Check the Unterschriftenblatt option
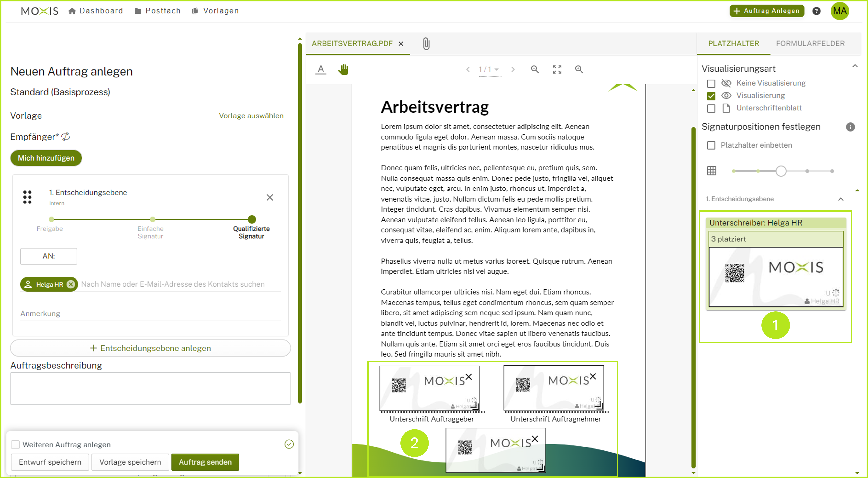Screen dimensions: 868x478 [711, 108]
